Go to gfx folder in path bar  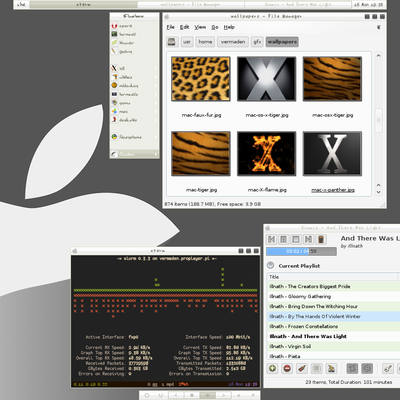pyautogui.click(x=257, y=42)
